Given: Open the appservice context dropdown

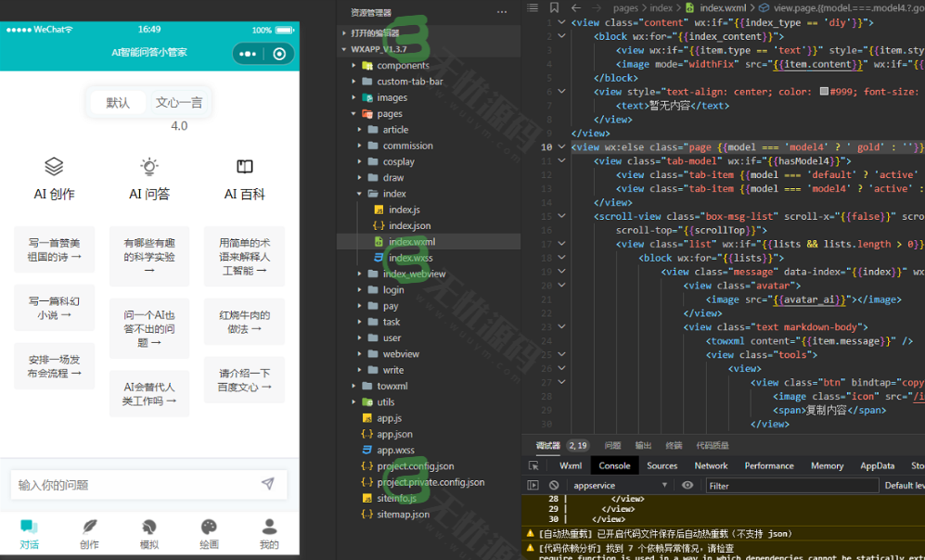Looking at the screenshot, I should pos(621,485).
